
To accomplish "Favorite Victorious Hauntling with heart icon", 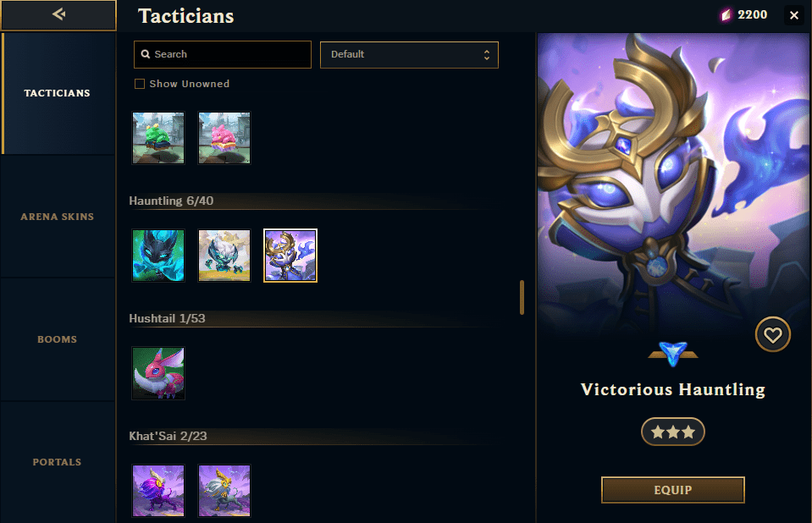I will coord(773,334).
